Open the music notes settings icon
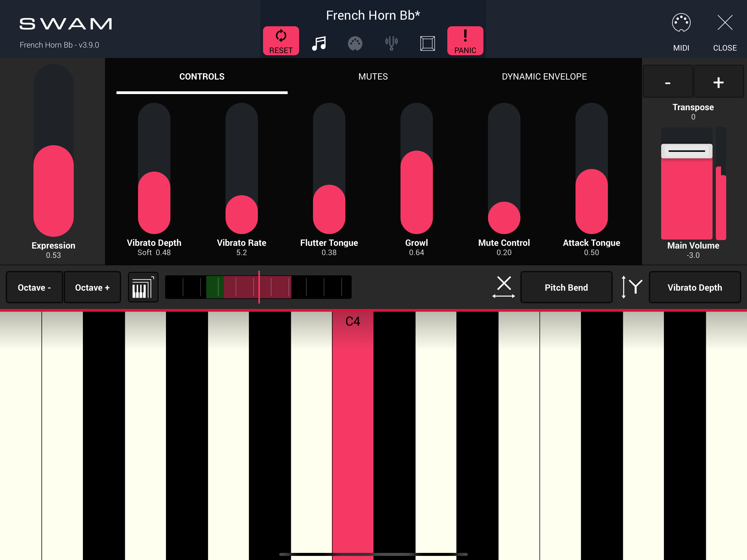 (x=319, y=43)
